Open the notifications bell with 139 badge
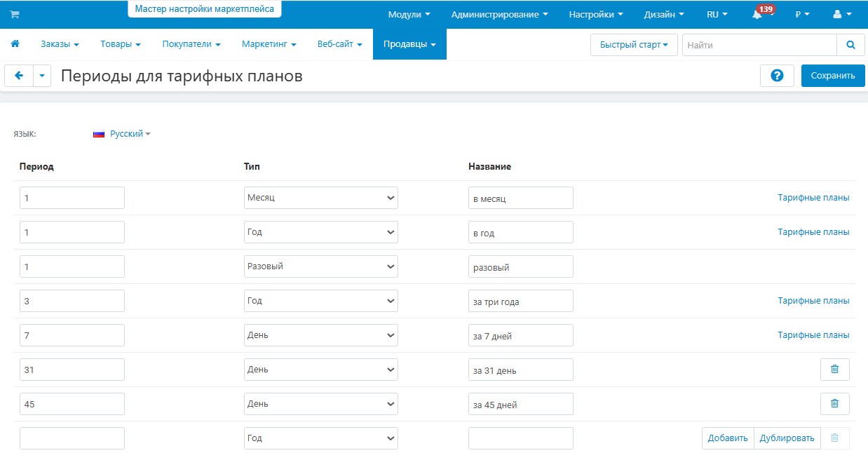The image size is (868, 453). pos(761,13)
